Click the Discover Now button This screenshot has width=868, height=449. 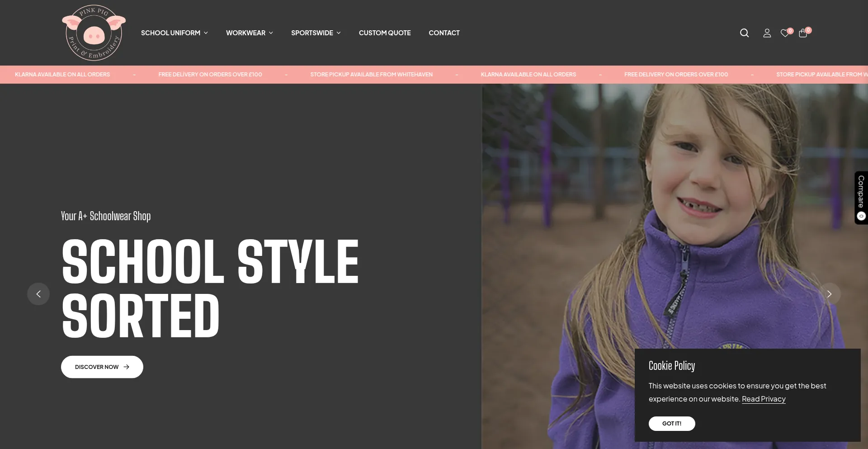coord(102,367)
